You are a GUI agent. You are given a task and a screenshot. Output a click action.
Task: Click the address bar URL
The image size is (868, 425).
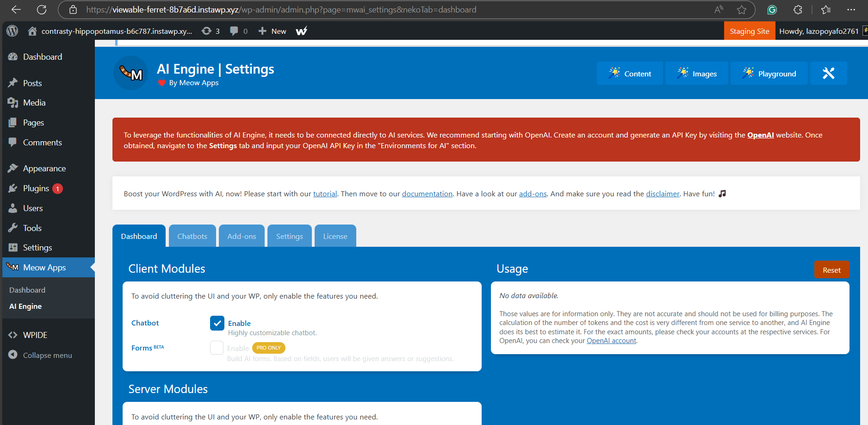tap(281, 9)
